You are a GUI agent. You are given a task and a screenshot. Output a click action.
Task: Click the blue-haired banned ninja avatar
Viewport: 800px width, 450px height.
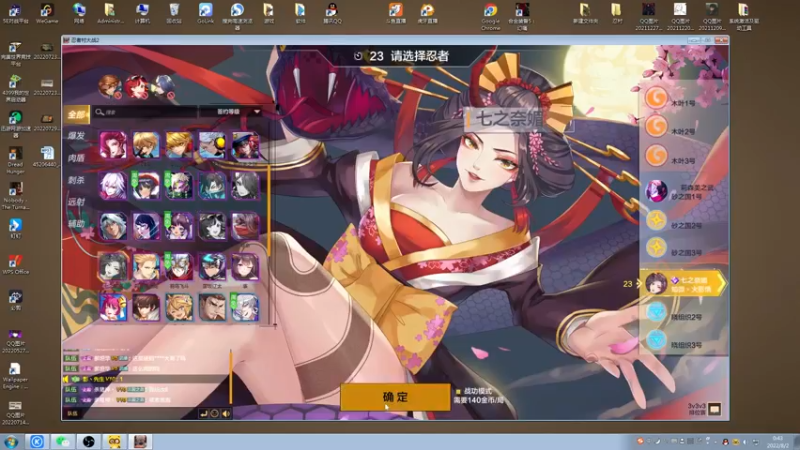pos(164,86)
